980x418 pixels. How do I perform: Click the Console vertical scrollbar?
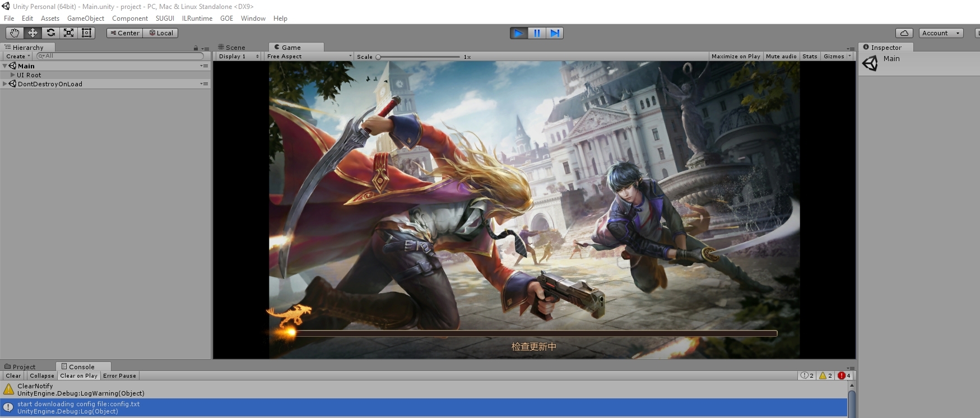(x=852, y=400)
